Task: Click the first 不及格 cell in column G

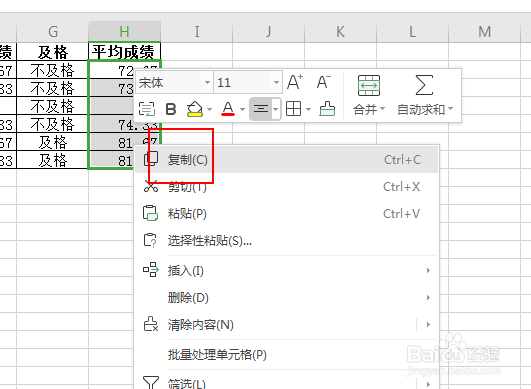Action: pyautogui.click(x=52, y=70)
